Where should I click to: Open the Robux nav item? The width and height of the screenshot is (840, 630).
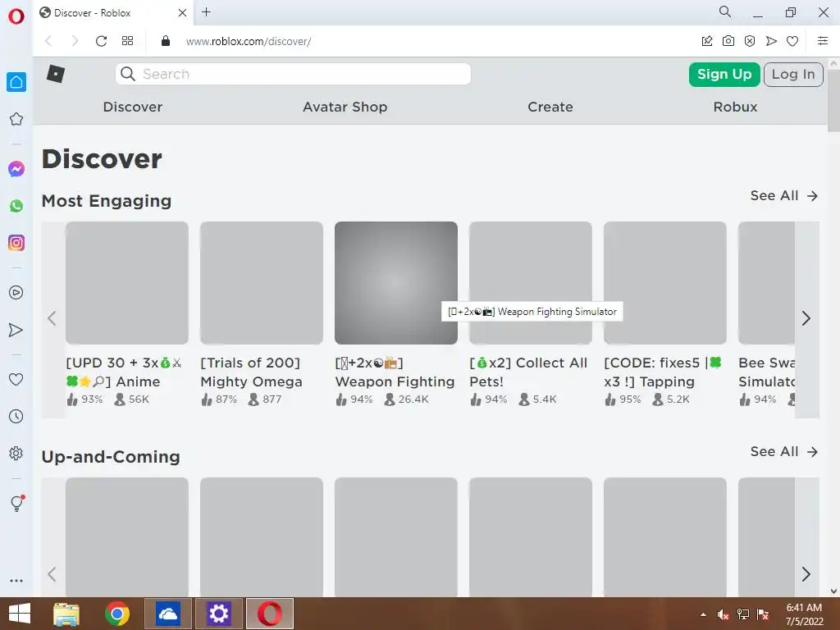click(x=735, y=107)
